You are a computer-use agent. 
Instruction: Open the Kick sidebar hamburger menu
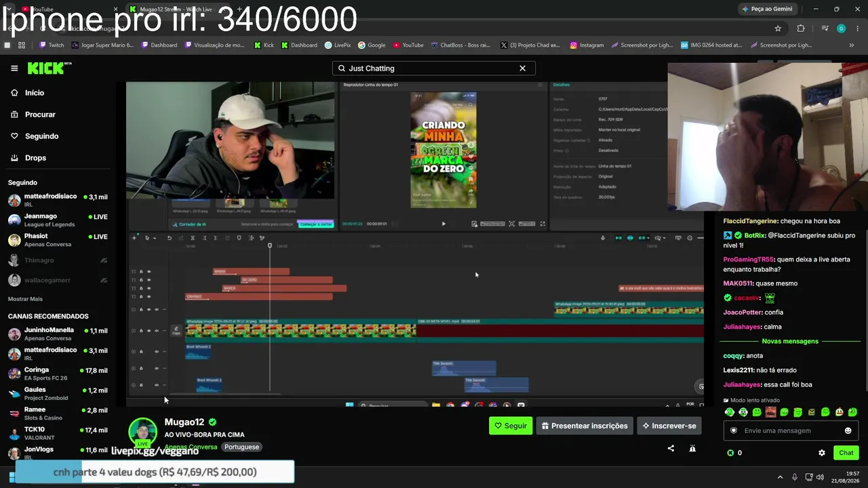coord(14,68)
